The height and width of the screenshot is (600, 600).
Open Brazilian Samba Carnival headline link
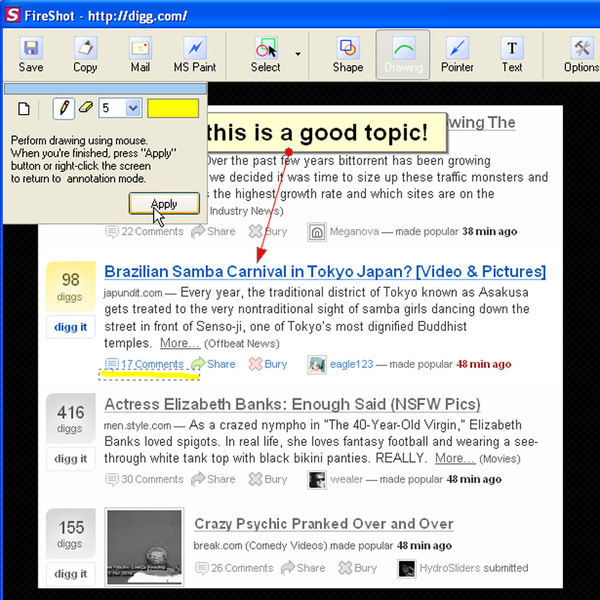[x=325, y=271]
